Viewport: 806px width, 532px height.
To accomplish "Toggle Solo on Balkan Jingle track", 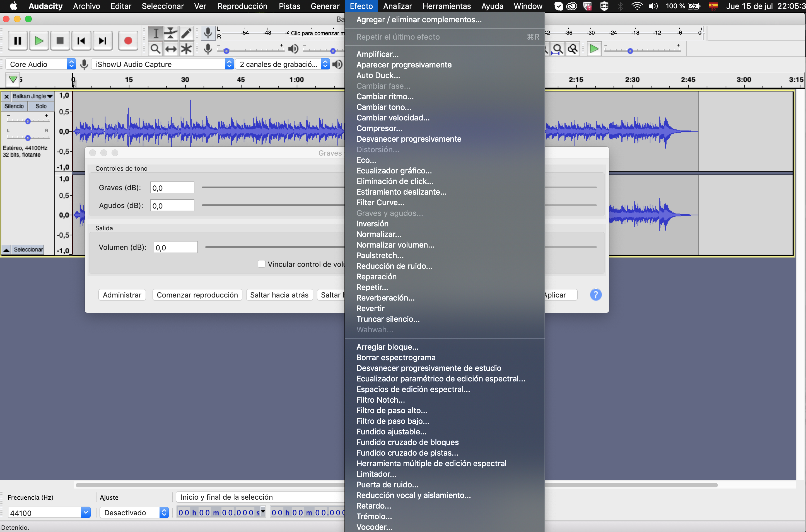I will tap(41, 106).
